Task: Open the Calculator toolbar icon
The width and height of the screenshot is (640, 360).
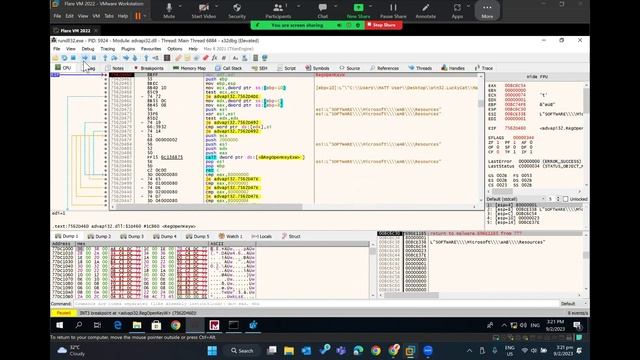Action: pyautogui.click(x=256, y=58)
